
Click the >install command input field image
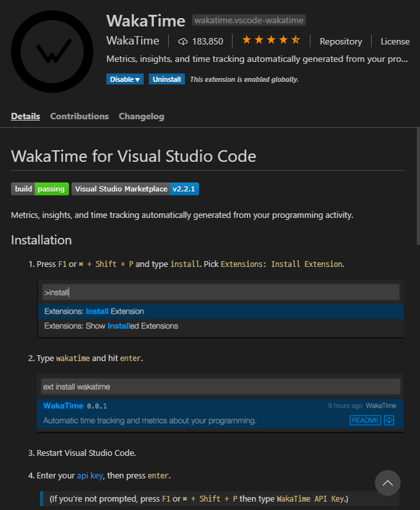pos(221,293)
